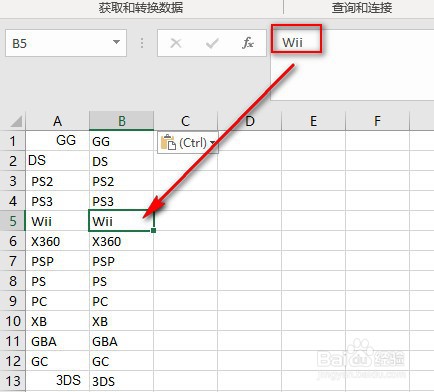Click the cancel X icon in formula bar
The image size is (434, 392).
click(x=176, y=43)
